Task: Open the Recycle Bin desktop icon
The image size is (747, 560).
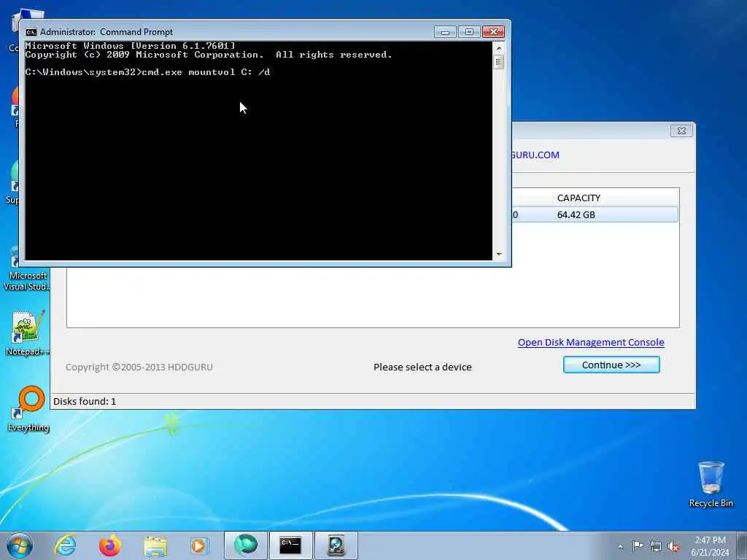Action: (x=711, y=484)
